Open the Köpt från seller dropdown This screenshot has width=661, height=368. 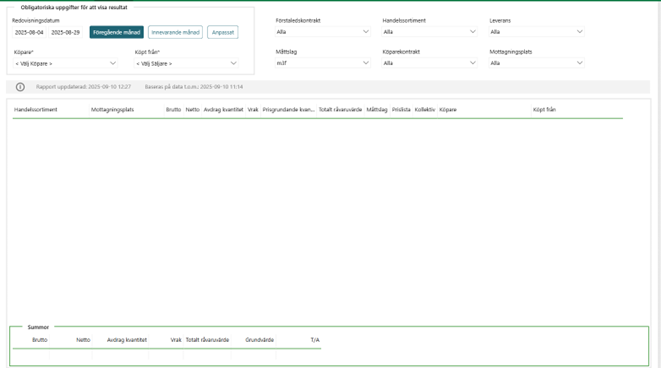pos(186,63)
